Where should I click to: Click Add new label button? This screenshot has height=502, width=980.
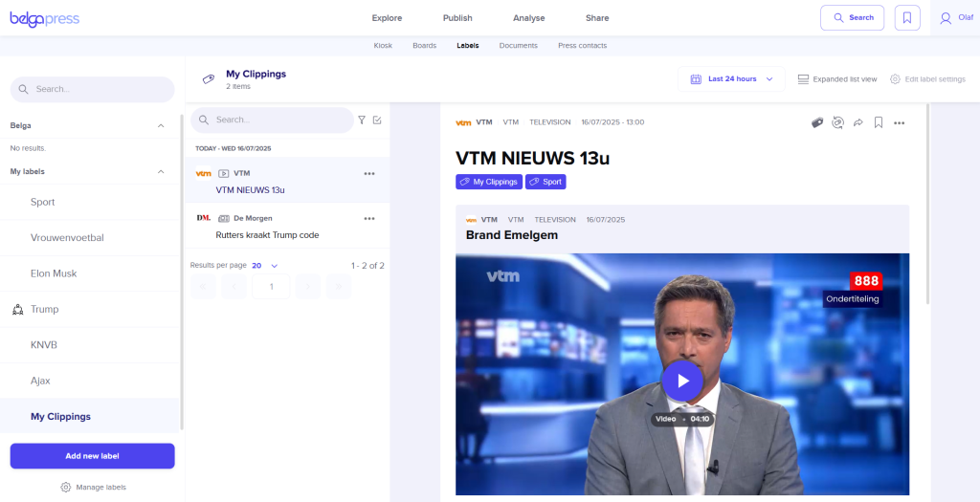click(x=93, y=456)
